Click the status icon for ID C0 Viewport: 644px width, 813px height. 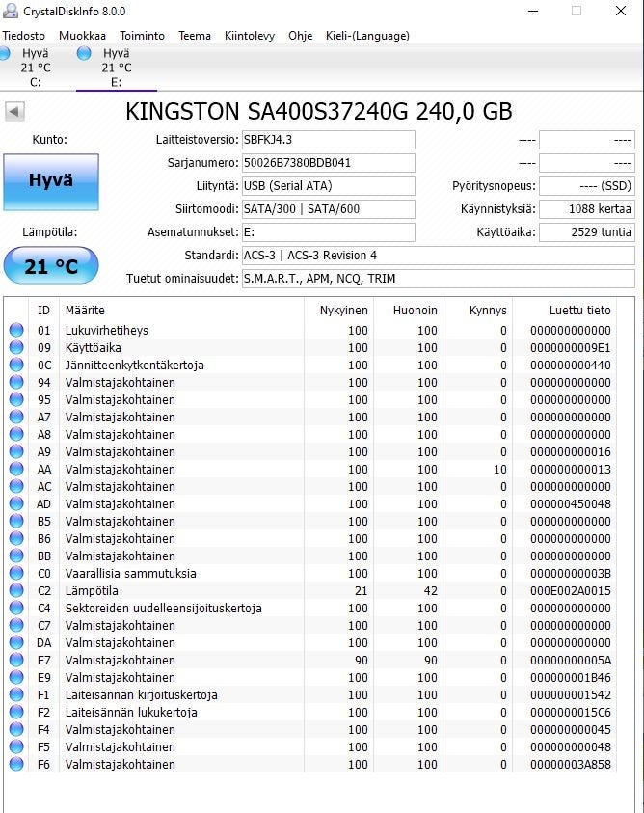pos(16,573)
